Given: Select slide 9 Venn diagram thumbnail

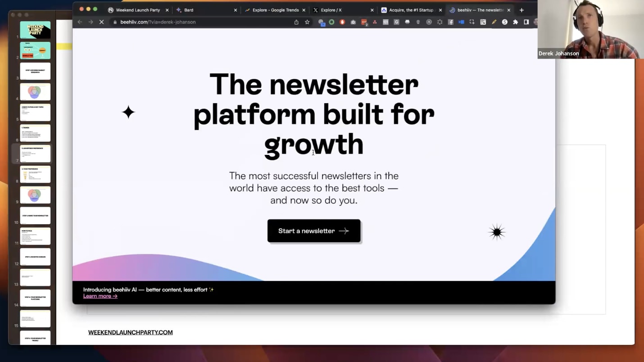Looking at the screenshot, I should [35, 195].
